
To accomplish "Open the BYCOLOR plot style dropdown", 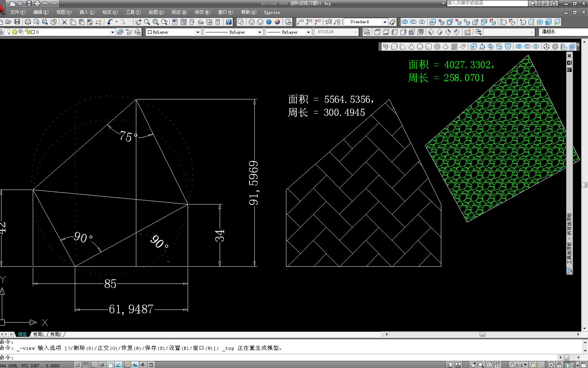I will [355, 32].
